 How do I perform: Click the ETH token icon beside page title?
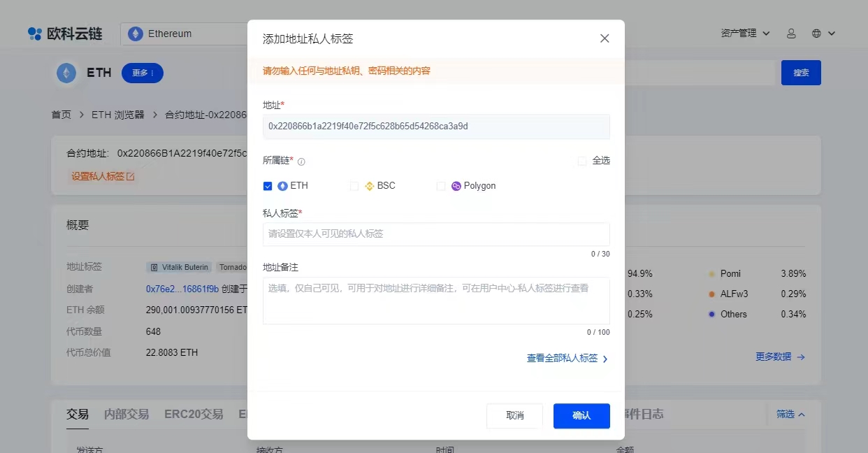tap(66, 72)
